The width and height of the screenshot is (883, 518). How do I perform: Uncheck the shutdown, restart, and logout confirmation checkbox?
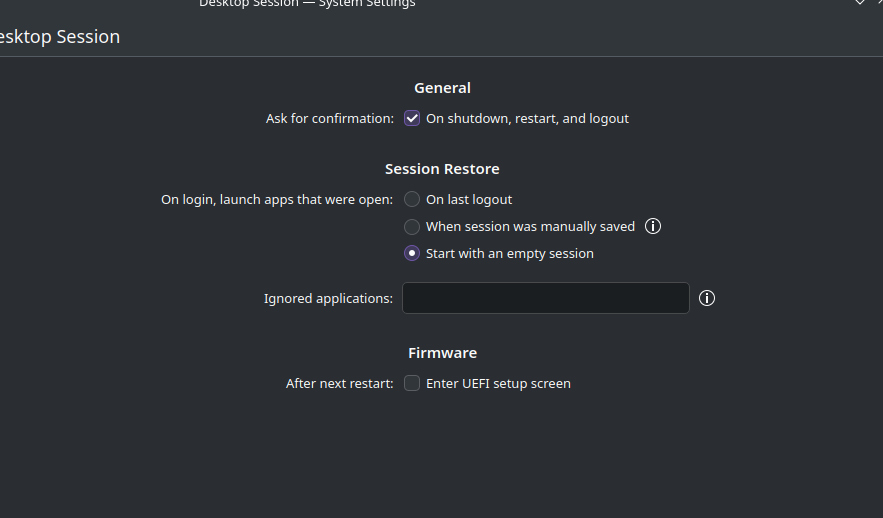point(412,118)
